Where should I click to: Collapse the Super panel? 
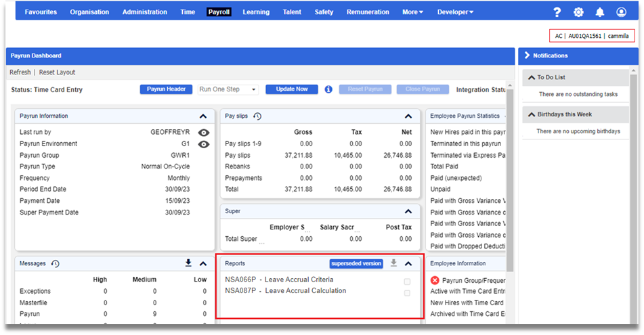coord(408,211)
